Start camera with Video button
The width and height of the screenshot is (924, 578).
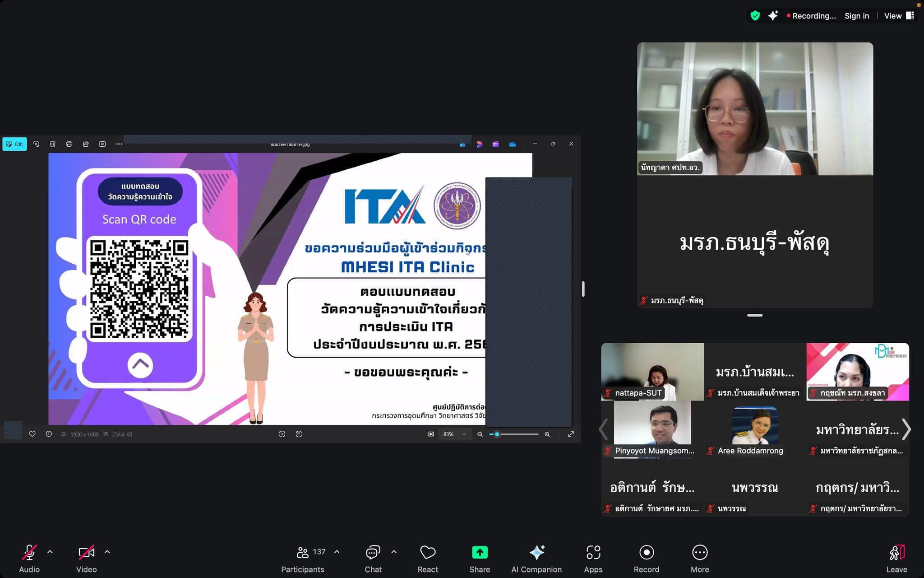pos(86,559)
